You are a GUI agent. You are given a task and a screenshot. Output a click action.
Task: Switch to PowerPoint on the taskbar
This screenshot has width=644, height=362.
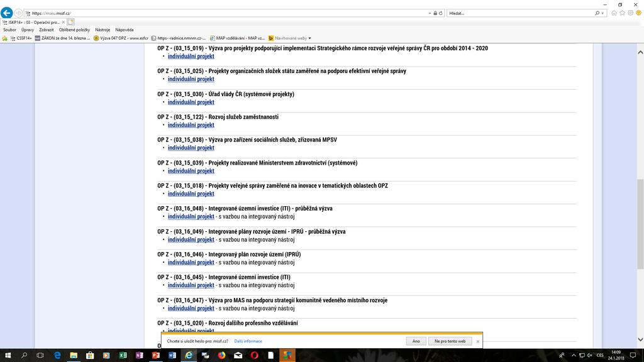coord(156,356)
